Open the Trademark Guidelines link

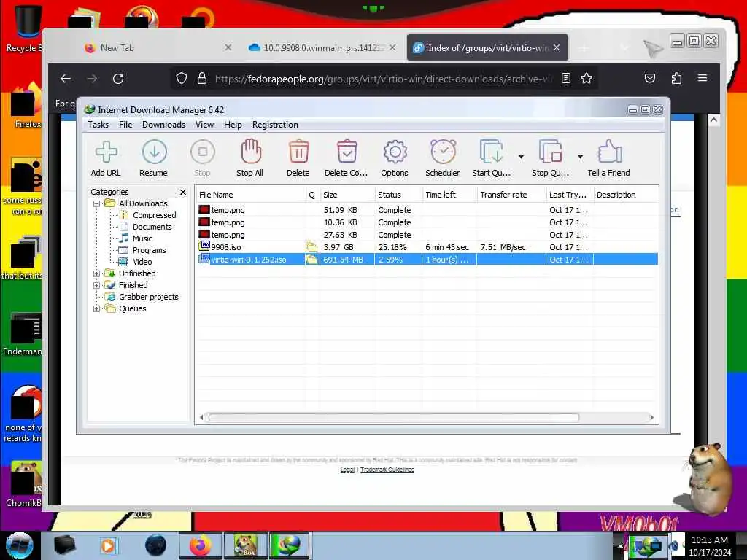387,470
